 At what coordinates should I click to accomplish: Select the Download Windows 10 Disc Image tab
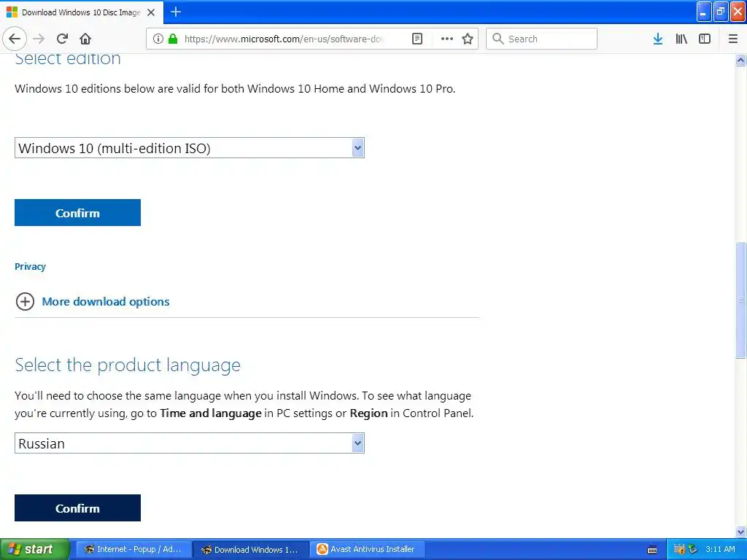click(x=82, y=12)
